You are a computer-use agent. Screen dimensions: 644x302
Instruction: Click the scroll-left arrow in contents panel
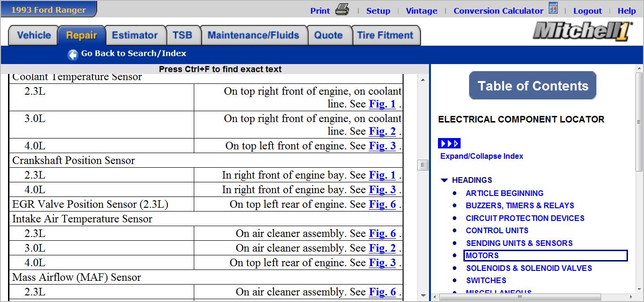(435, 297)
